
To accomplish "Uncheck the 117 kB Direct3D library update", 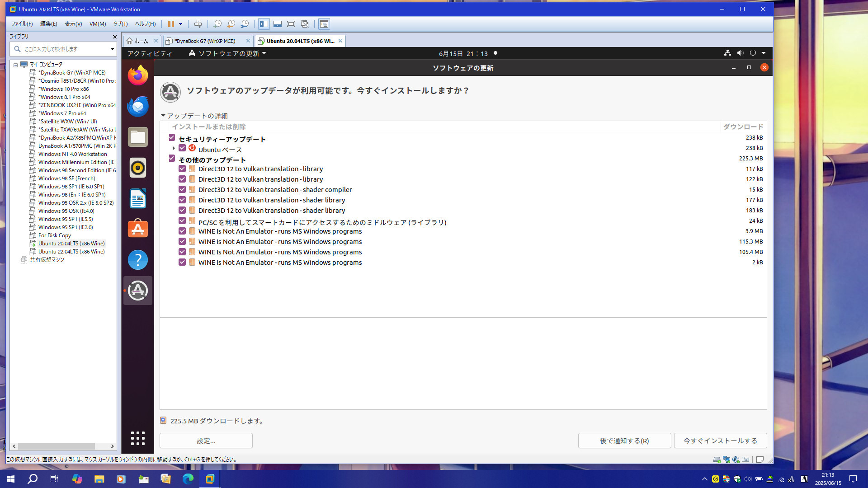I will tap(182, 169).
